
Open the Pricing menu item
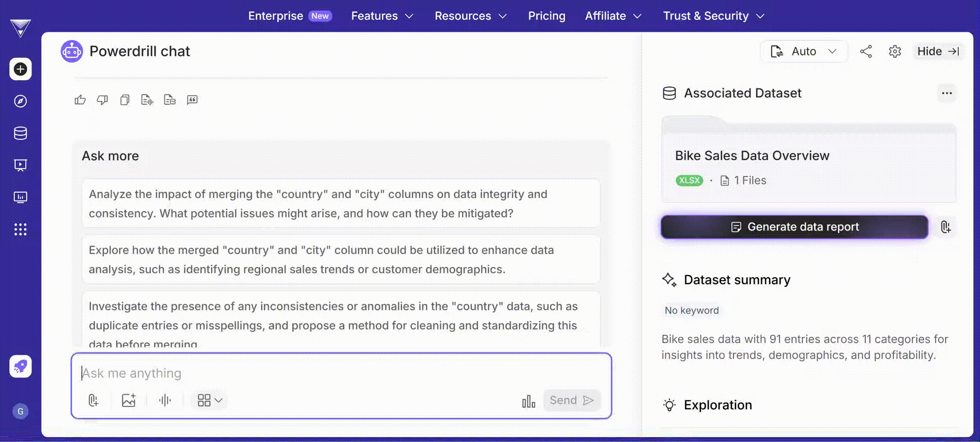(546, 16)
